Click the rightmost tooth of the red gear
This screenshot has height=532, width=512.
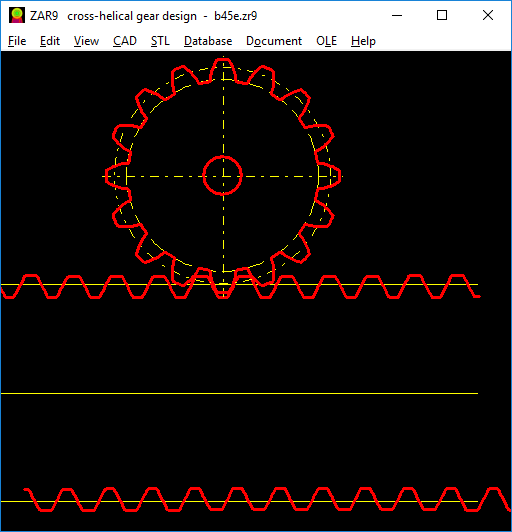328,176
